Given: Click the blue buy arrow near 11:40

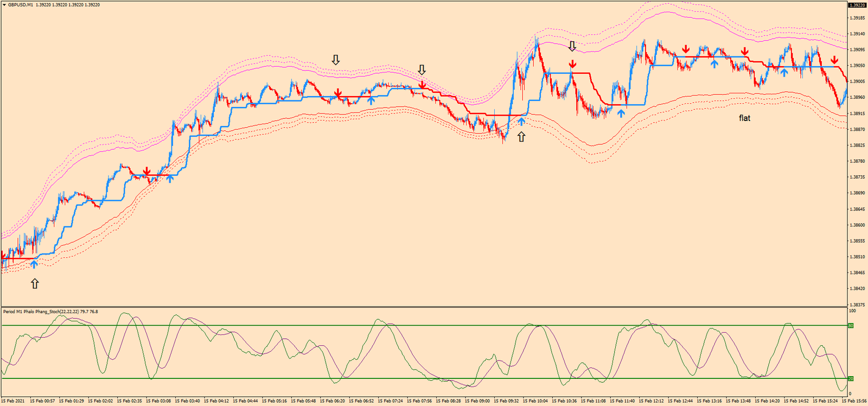Looking at the screenshot, I should (x=621, y=113).
